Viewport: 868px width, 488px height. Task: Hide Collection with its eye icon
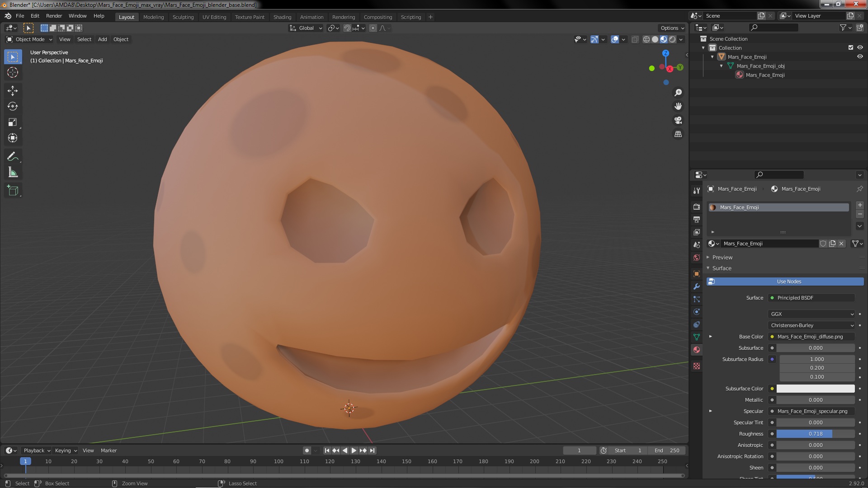tap(860, 47)
